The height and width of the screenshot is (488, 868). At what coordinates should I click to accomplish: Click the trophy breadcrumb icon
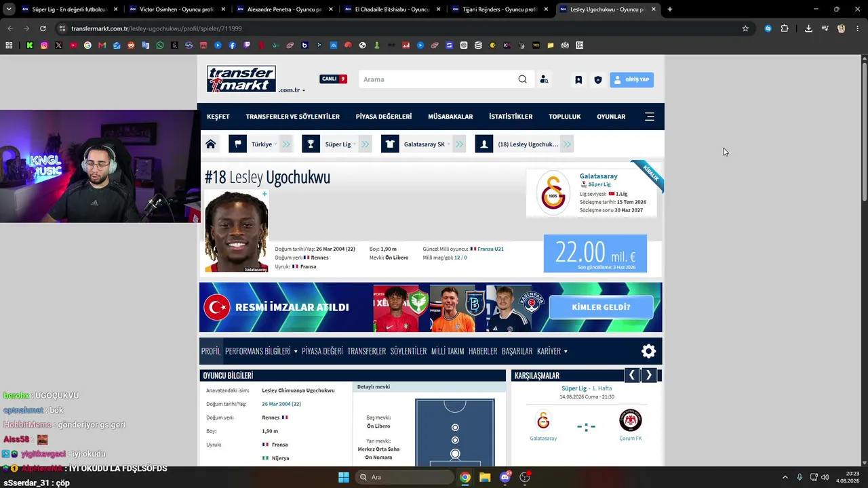tap(311, 144)
